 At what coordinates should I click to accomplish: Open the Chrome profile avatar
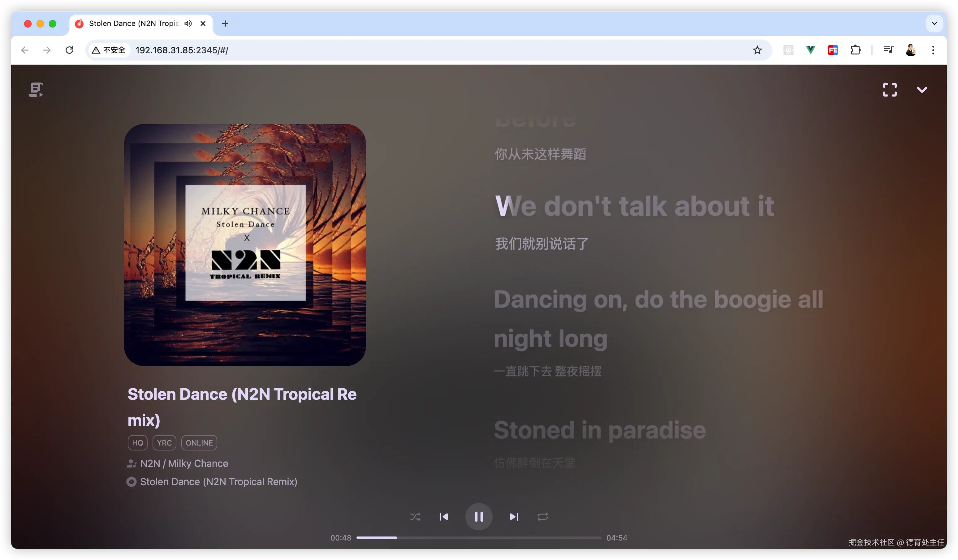911,50
